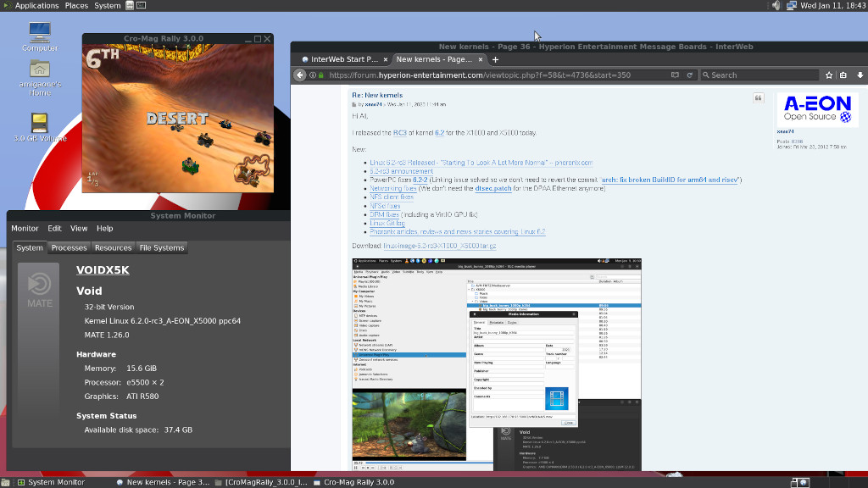Switch to the Processes tab

(x=69, y=247)
